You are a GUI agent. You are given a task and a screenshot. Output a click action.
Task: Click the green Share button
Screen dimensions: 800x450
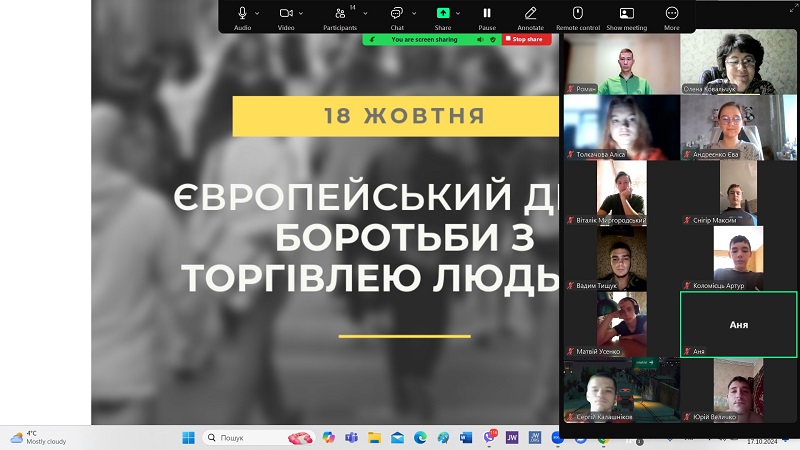coord(443,13)
